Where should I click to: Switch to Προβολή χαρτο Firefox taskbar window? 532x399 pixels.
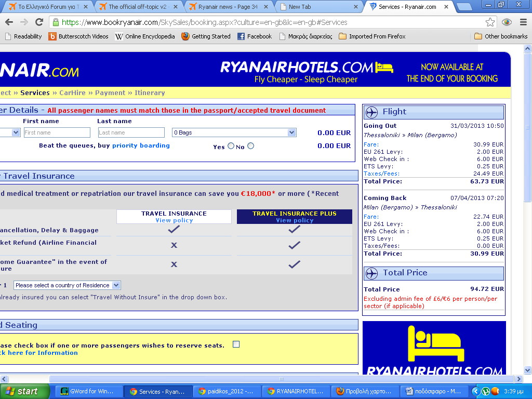pos(364,391)
